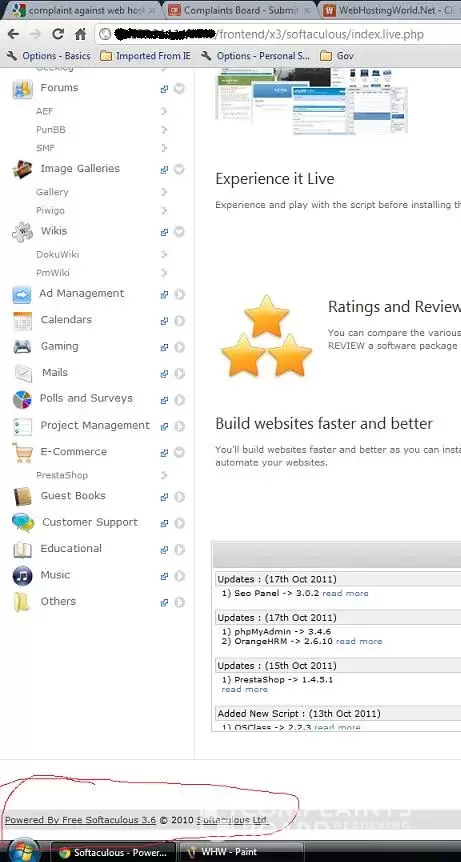The image size is (461, 862).
Task: Open the AEF forum script
Action: pyautogui.click(x=45, y=111)
